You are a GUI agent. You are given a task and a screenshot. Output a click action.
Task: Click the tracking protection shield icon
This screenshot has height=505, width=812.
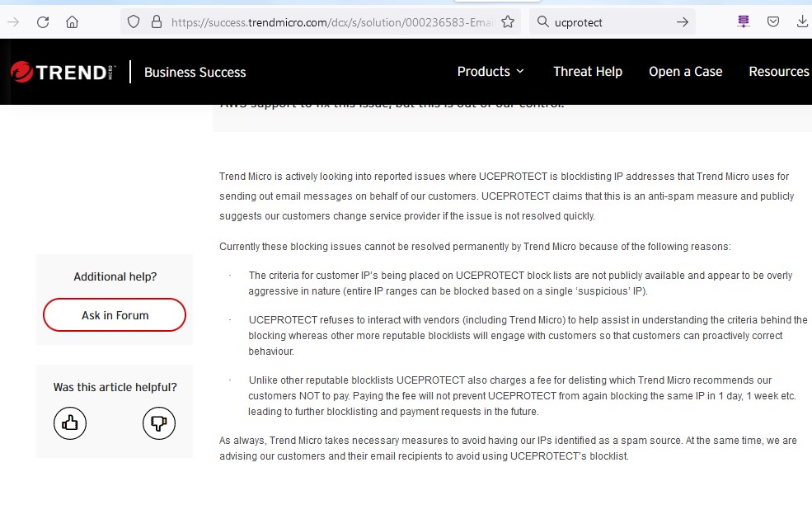click(134, 21)
